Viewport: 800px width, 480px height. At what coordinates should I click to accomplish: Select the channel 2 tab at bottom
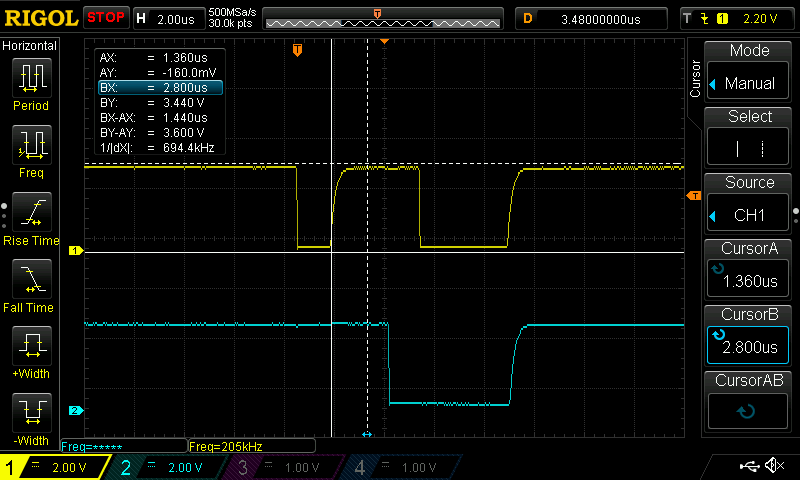pyautogui.click(x=168, y=467)
